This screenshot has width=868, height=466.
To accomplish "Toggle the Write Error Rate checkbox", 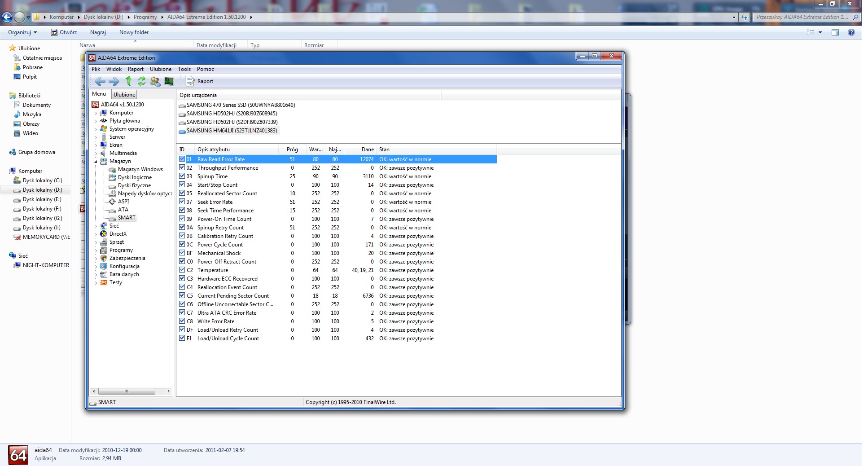I will (182, 321).
